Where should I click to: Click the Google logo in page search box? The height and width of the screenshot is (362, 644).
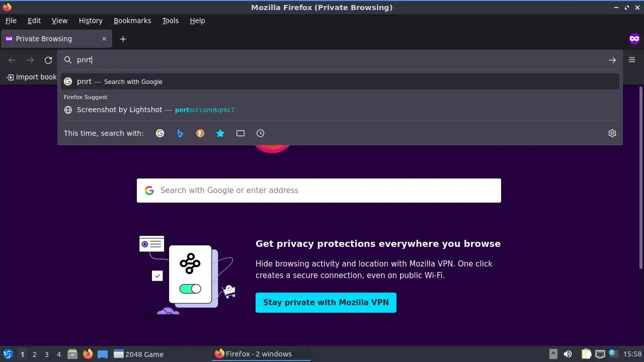(x=149, y=191)
